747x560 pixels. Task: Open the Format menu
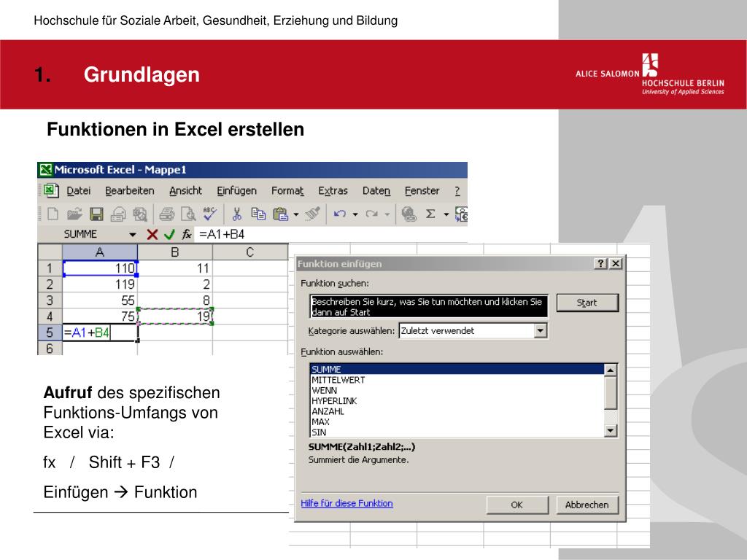[x=287, y=191]
